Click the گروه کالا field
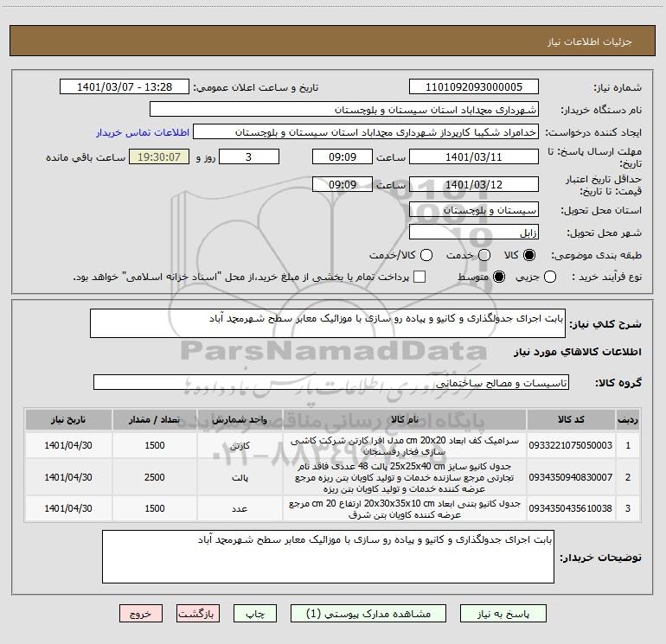This screenshot has height=644, width=666. click(331, 382)
